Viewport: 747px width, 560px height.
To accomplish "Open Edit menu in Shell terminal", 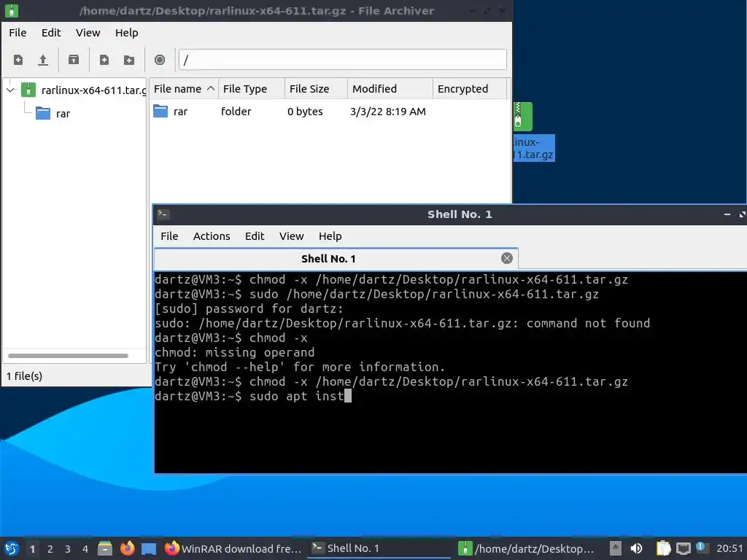I will click(x=255, y=236).
